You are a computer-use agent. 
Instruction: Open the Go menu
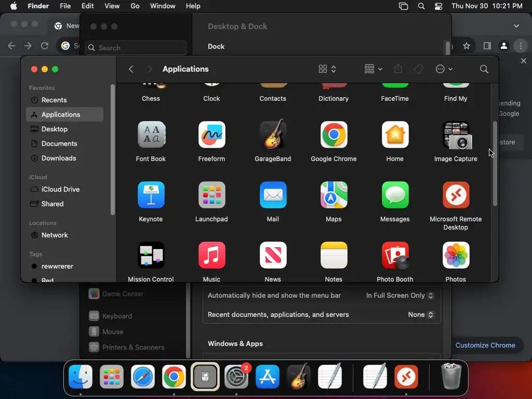(x=135, y=6)
